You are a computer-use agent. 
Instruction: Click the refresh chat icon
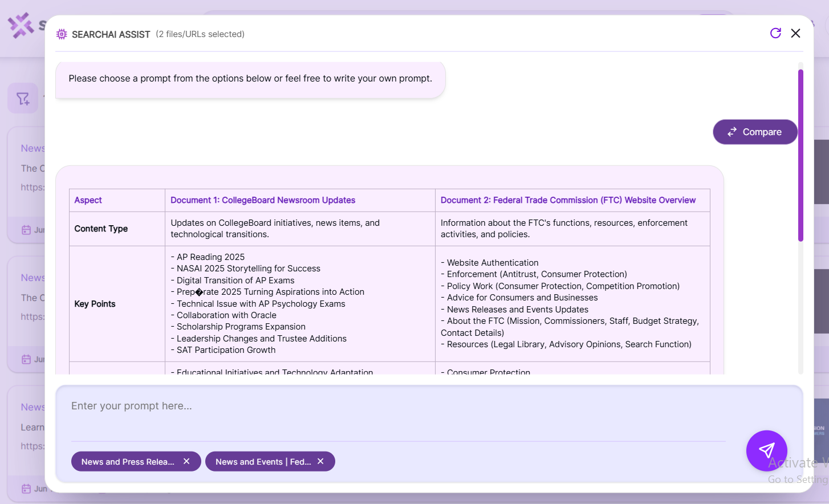[x=775, y=33]
